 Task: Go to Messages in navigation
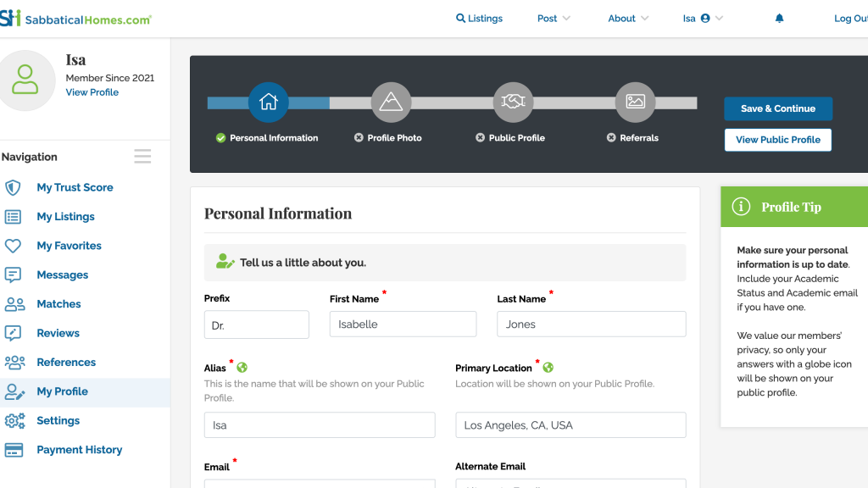pos(62,274)
